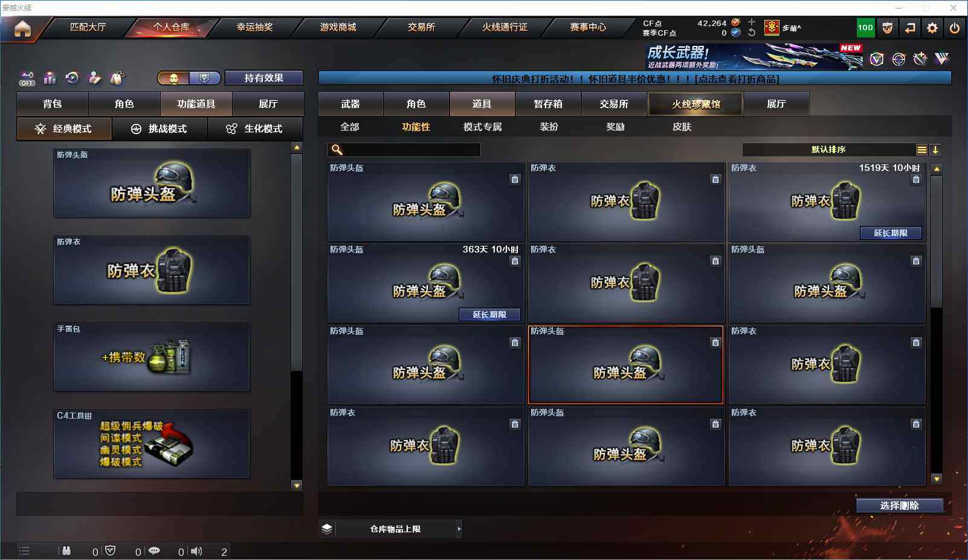Delete the 1519天 防弹衣 using its trash icon
Image resolution: width=968 pixels, height=560 pixels.
[x=916, y=179]
